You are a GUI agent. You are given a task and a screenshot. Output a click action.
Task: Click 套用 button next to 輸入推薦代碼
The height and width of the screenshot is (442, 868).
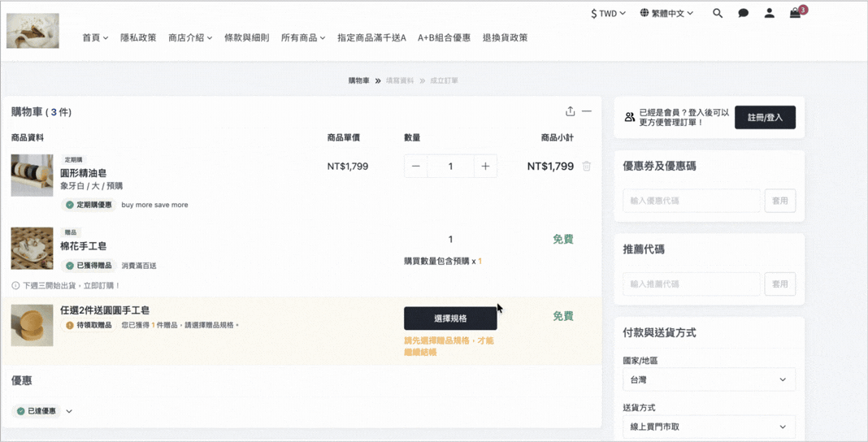click(780, 284)
